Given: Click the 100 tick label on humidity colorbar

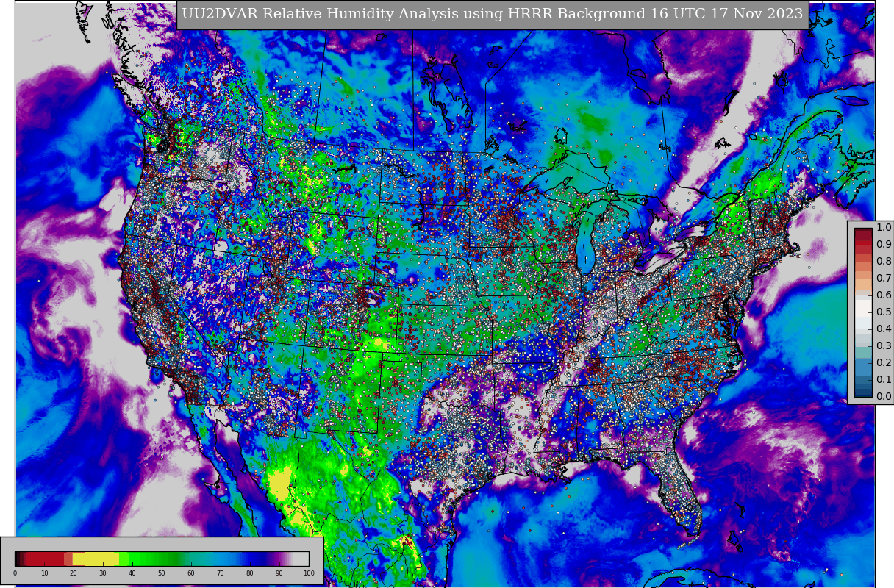Looking at the screenshot, I should (x=309, y=573).
